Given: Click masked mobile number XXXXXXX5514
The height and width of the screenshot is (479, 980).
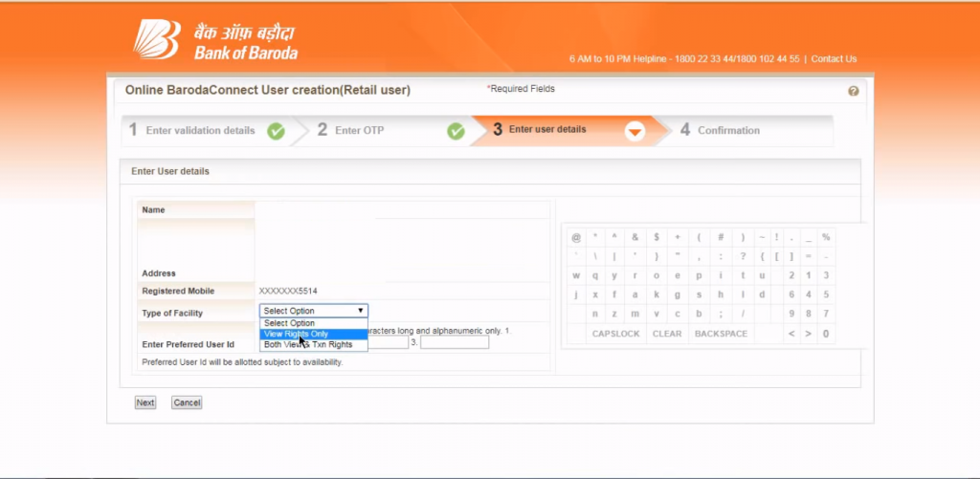Looking at the screenshot, I should click(x=288, y=291).
